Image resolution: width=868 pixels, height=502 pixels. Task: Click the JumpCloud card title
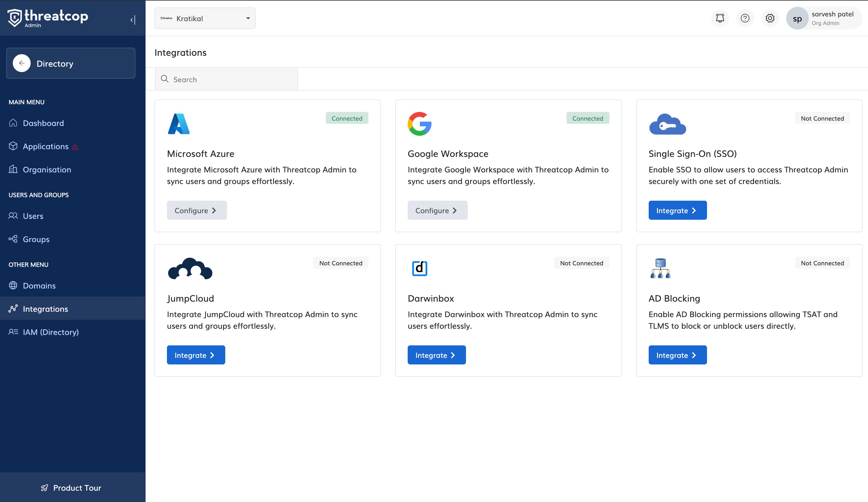coord(190,298)
